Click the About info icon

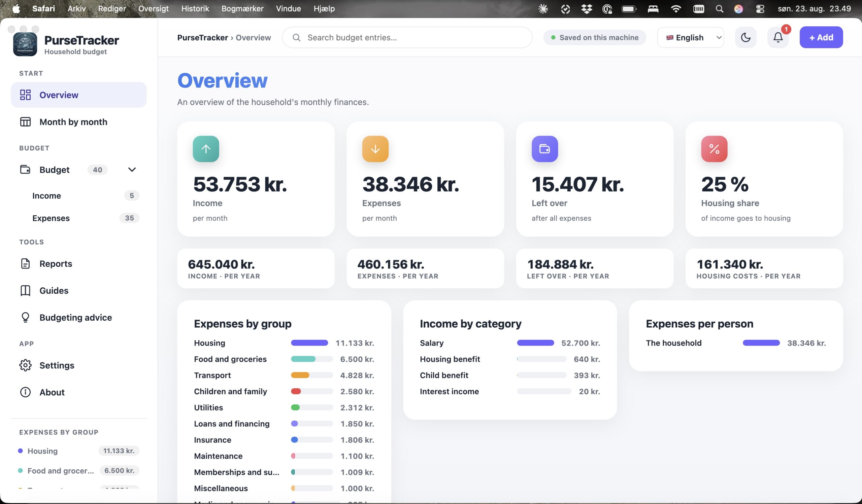point(25,392)
